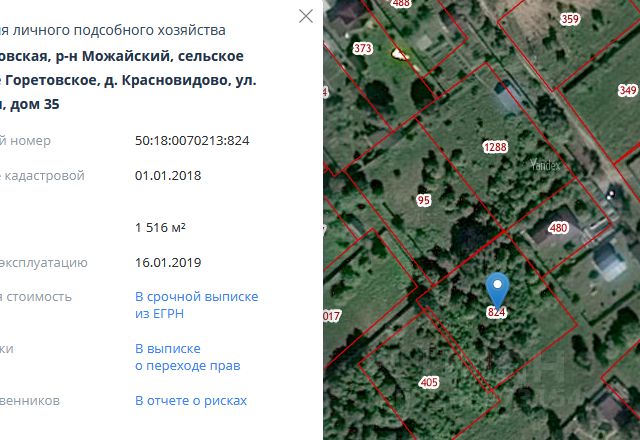
Task: Click the area value 1 516 м²
Action: tap(160, 227)
